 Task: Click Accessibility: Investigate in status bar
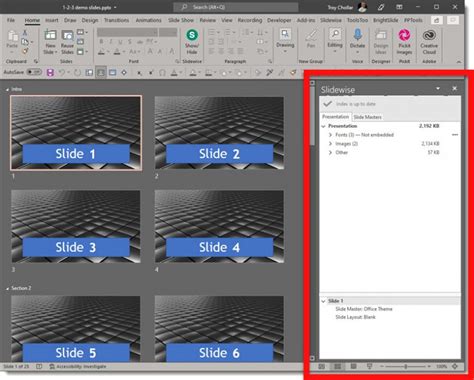78,367
